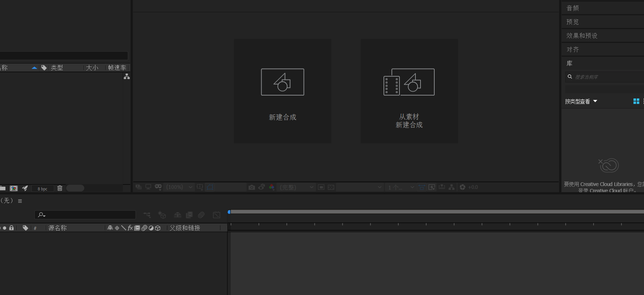Click the 新建合成 new composition tile
Viewport: 644px width, 295px height.
(x=282, y=91)
